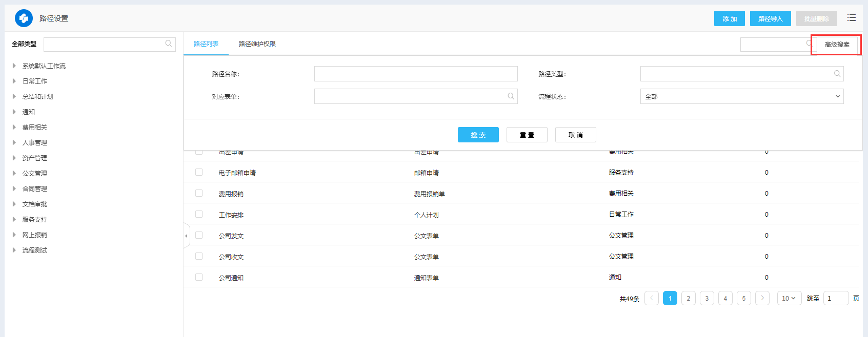Screen dimensions: 868x337
Task: Open the 流程状态 dropdown showing 全部
Action: tap(741, 96)
